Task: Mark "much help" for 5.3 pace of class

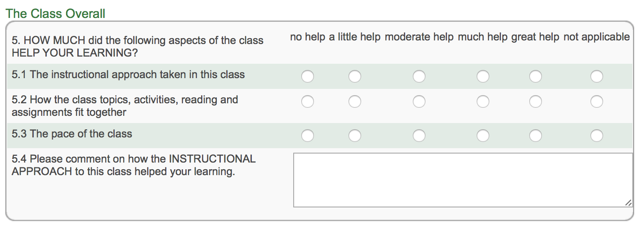Action: [x=483, y=136]
